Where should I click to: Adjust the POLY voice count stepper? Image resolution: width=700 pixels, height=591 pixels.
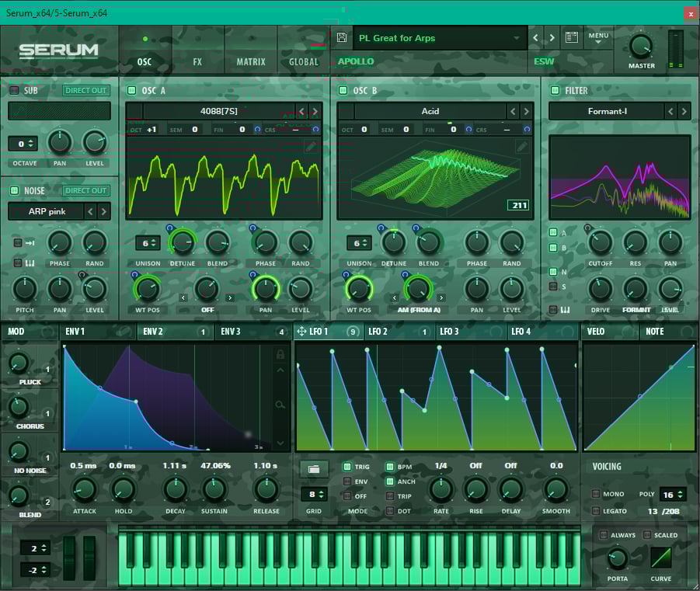pyautogui.click(x=673, y=494)
